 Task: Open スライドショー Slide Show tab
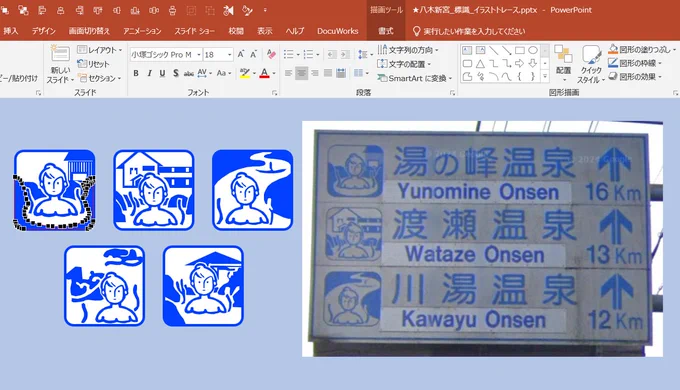pyautogui.click(x=195, y=31)
